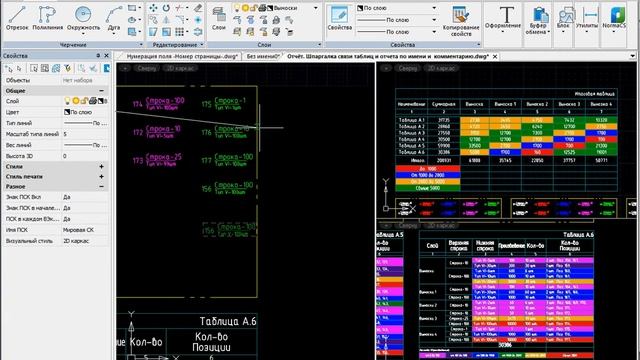The height and width of the screenshot is (360, 640).
Task: Collapse the Общие properties section
Action: (101, 91)
